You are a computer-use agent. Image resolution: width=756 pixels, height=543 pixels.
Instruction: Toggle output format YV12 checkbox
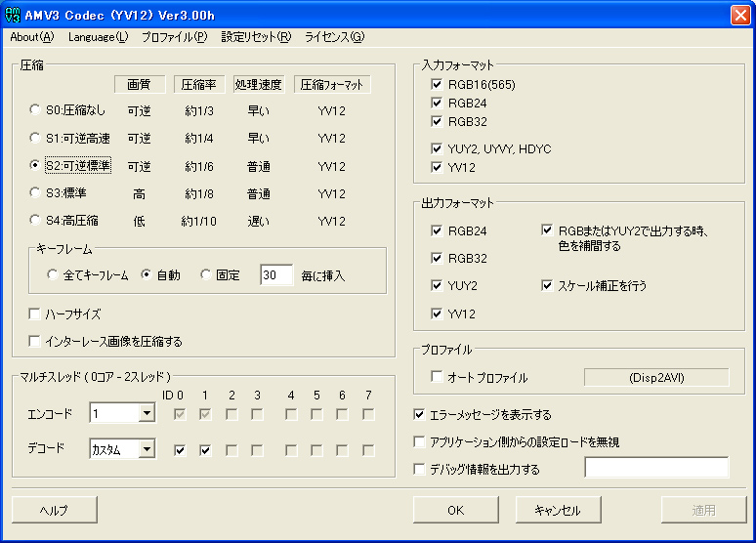coord(437,313)
